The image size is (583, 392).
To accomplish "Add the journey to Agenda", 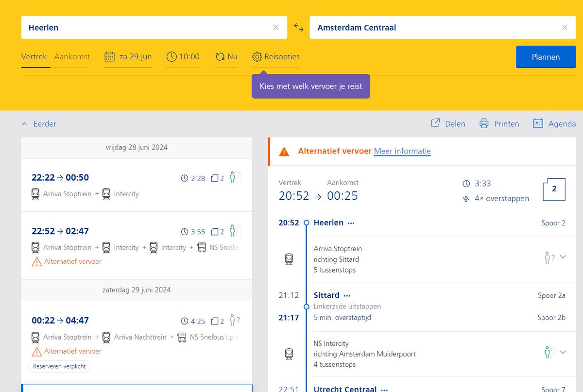I will point(554,124).
